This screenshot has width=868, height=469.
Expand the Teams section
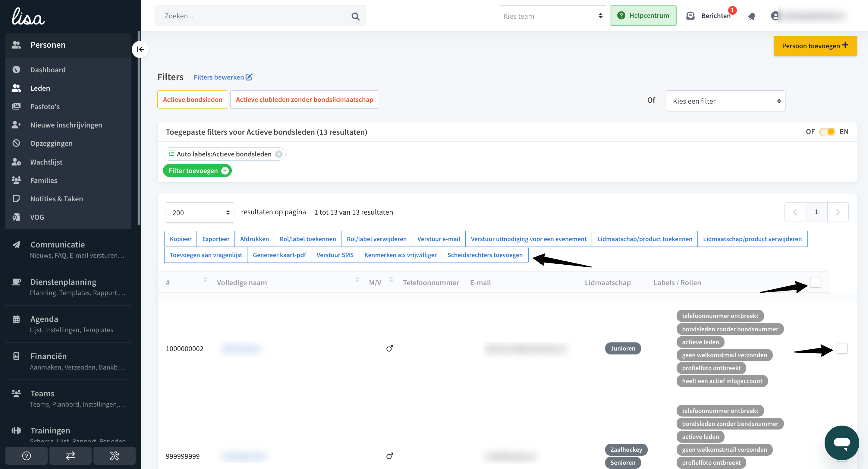68,398
